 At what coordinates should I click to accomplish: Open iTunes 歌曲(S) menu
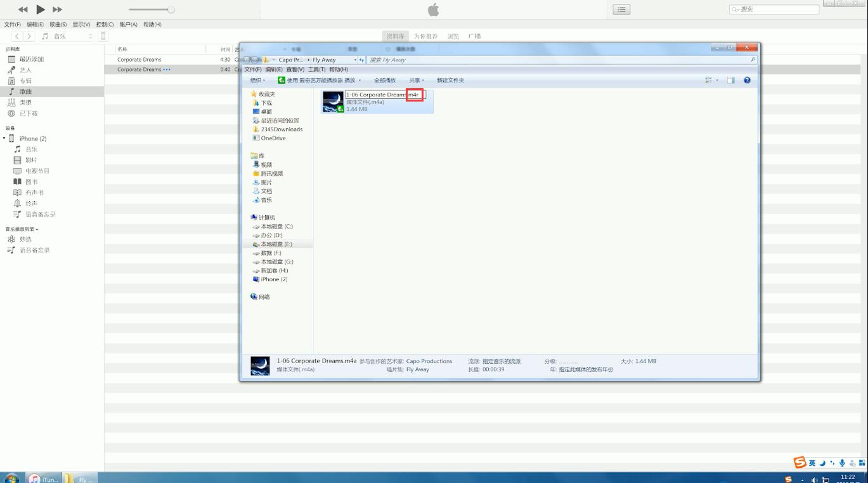point(58,25)
